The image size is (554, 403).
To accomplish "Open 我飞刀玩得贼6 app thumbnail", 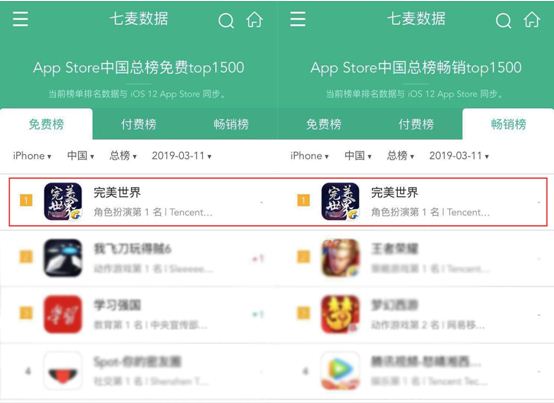I will [63, 258].
